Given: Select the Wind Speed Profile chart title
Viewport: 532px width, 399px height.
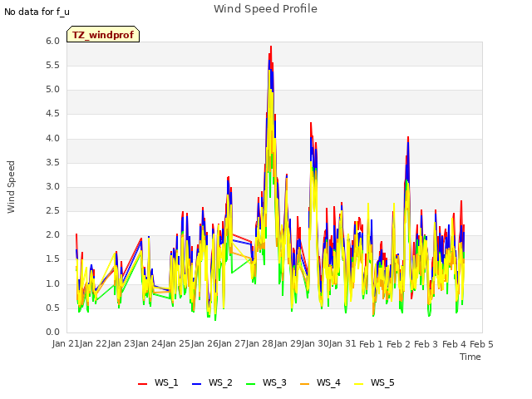Looking at the screenshot, I should [x=265, y=9].
